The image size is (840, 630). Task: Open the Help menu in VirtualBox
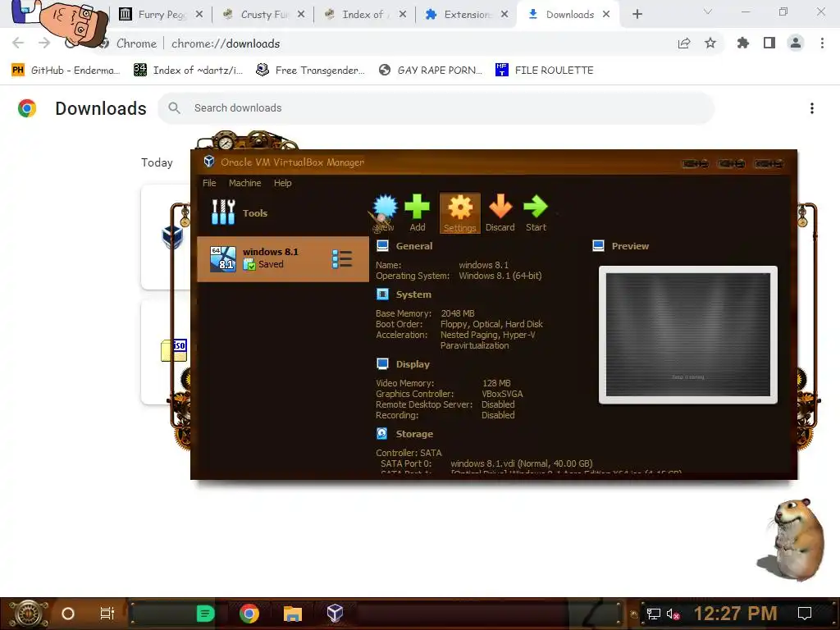point(283,183)
